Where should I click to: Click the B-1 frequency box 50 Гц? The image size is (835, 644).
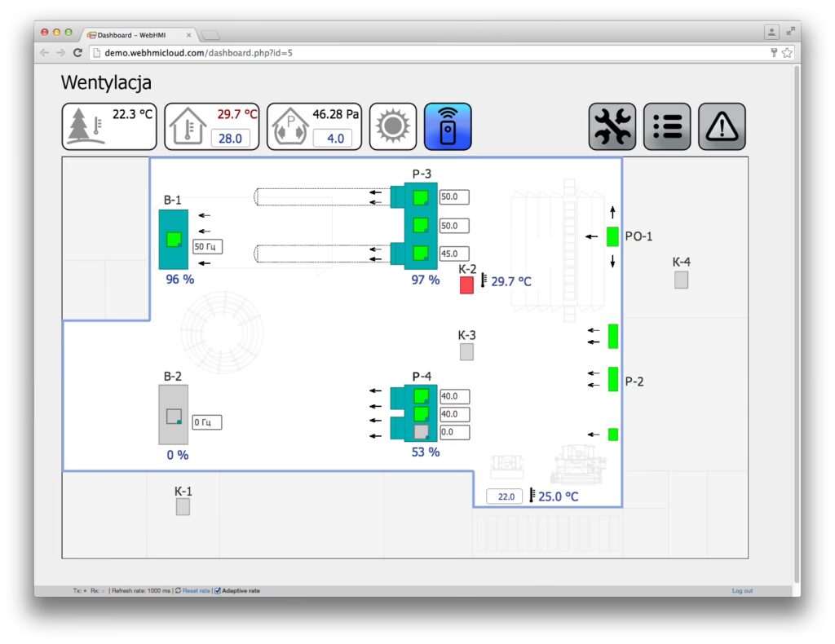pyautogui.click(x=207, y=246)
